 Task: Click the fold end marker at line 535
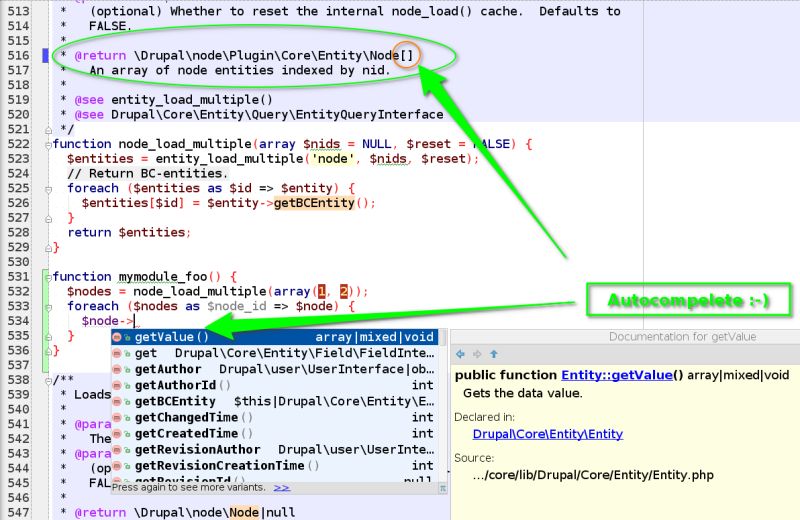(x=48, y=336)
